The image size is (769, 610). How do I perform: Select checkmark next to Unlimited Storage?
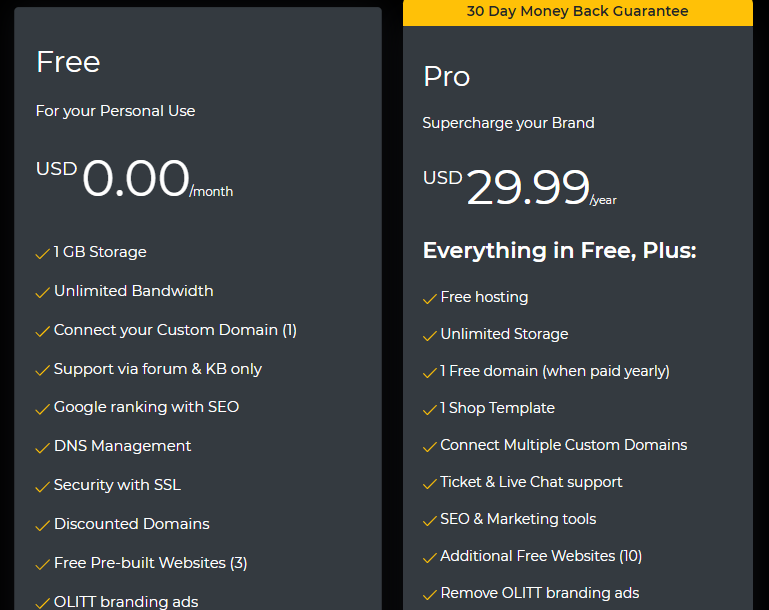pyautogui.click(x=430, y=335)
